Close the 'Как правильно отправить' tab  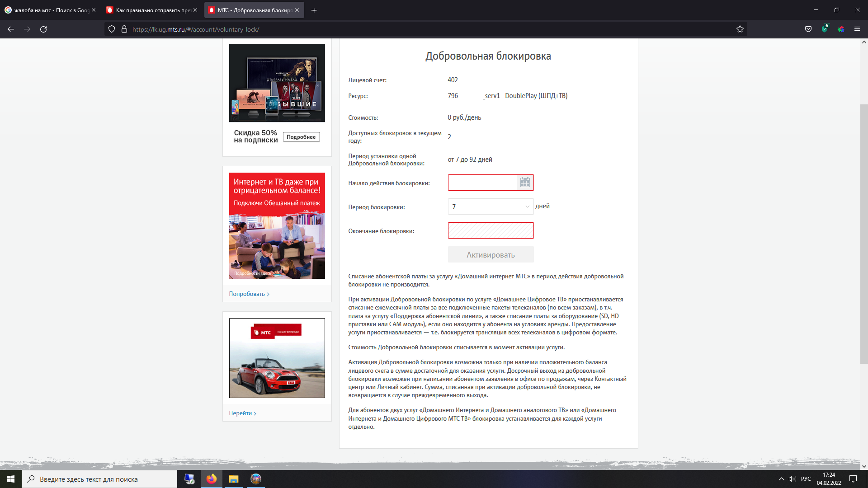click(x=195, y=10)
